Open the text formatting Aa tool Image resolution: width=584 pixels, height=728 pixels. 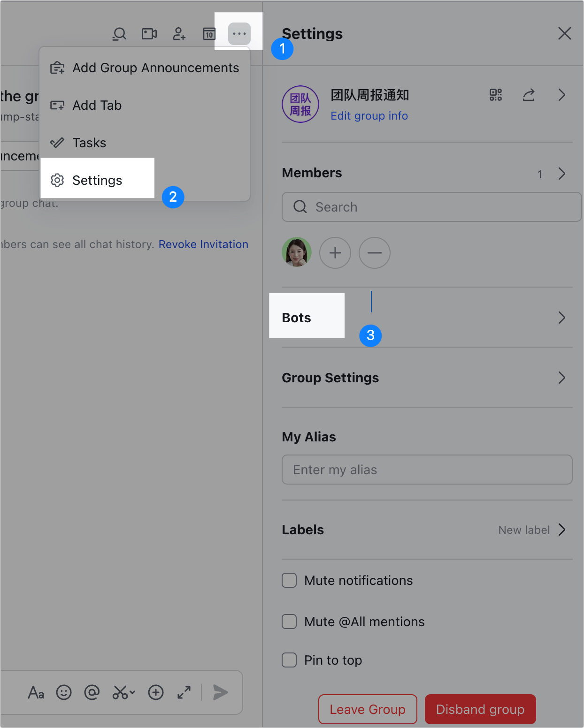click(x=36, y=692)
